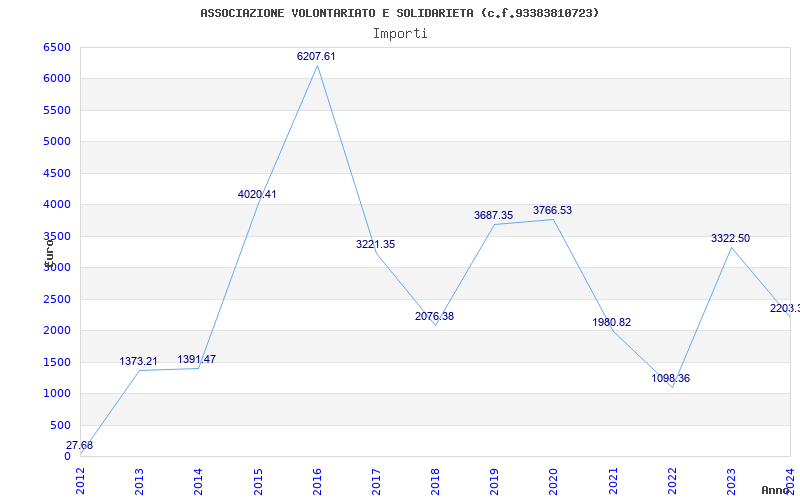
Task: Click the 2015 x-axis year label
Action: [258, 481]
